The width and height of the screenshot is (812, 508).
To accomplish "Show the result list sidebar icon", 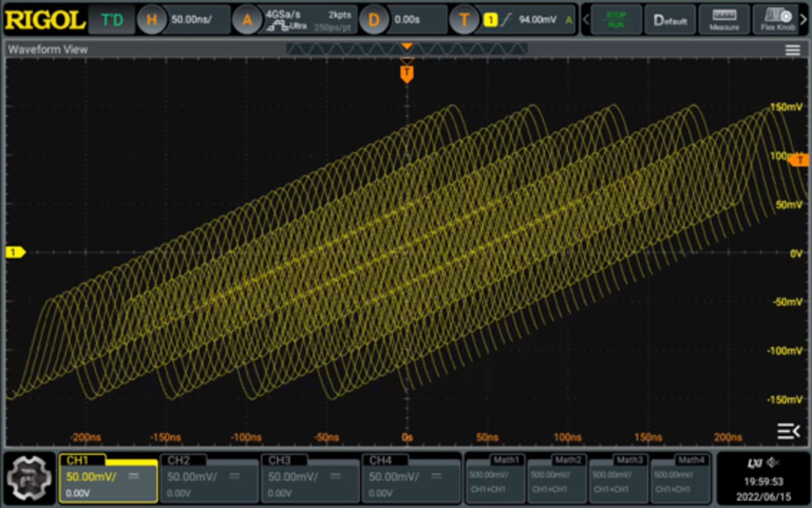I will 788,431.
